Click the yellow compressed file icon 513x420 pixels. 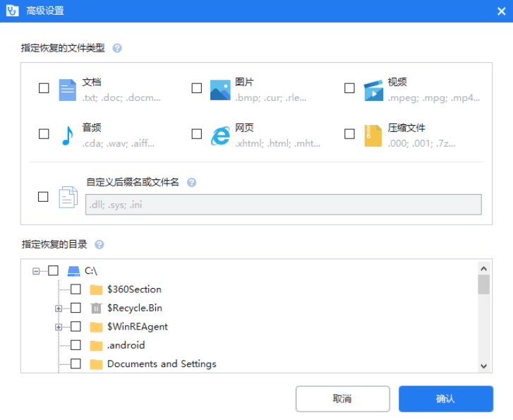373,136
